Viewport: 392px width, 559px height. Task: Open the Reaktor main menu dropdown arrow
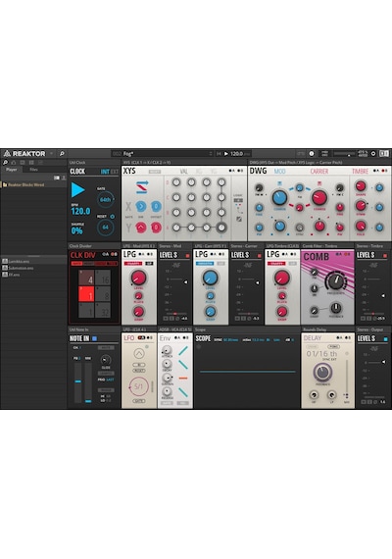coord(52,154)
